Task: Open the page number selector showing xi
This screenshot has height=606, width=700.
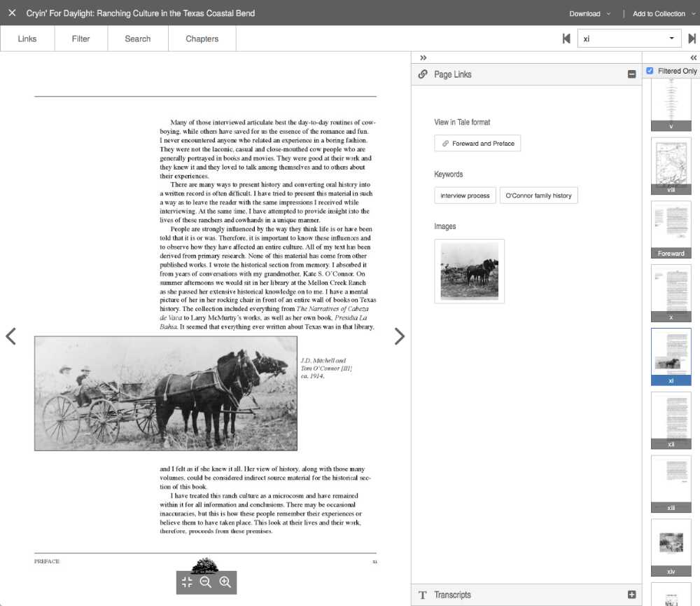Action: coord(629,39)
